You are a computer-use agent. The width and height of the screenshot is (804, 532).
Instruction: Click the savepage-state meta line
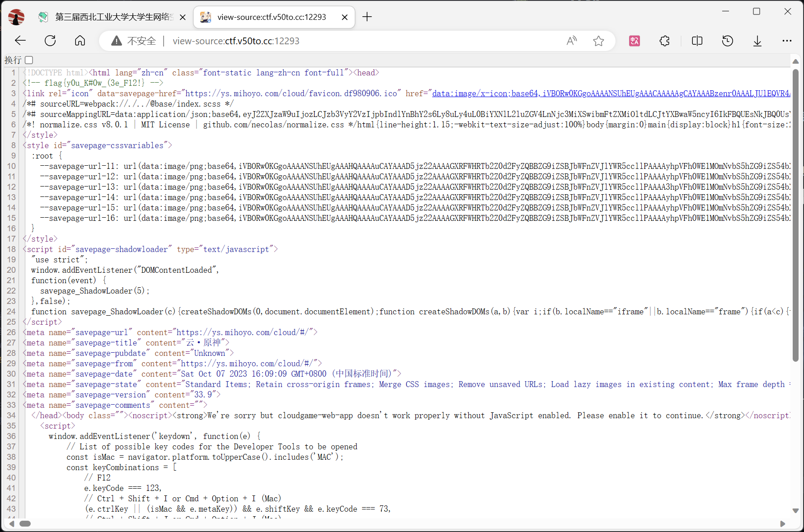coord(406,384)
